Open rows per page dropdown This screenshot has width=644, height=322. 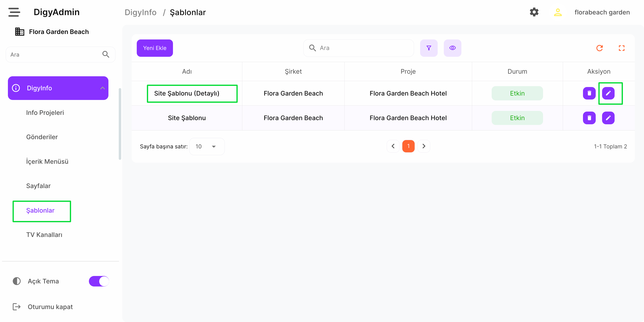click(x=207, y=146)
